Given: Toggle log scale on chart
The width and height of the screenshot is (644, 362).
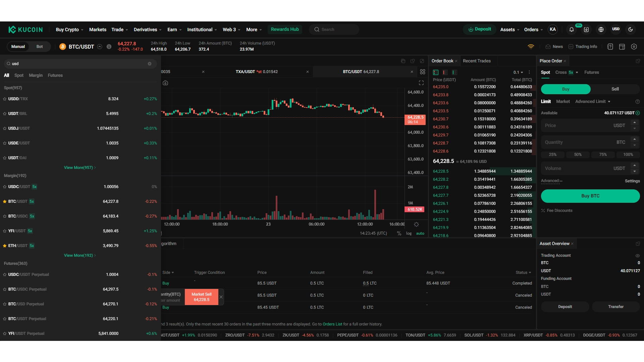Looking at the screenshot, I should point(409,233).
